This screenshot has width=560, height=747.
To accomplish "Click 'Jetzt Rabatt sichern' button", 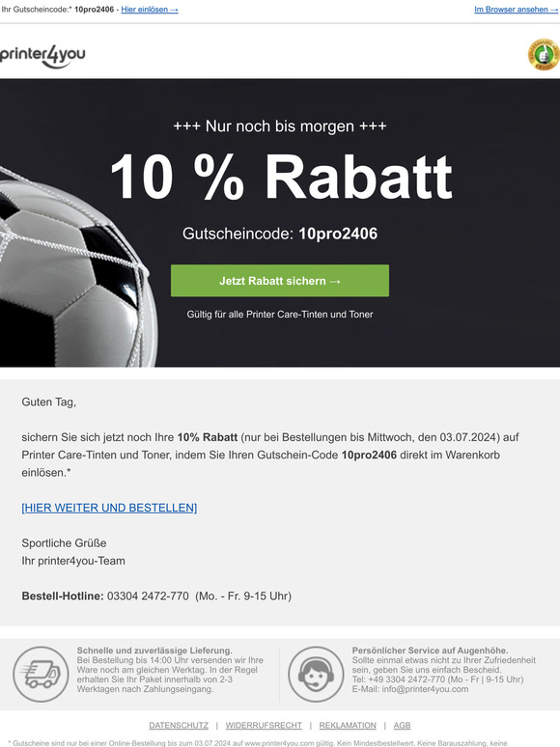I will pyautogui.click(x=280, y=281).
